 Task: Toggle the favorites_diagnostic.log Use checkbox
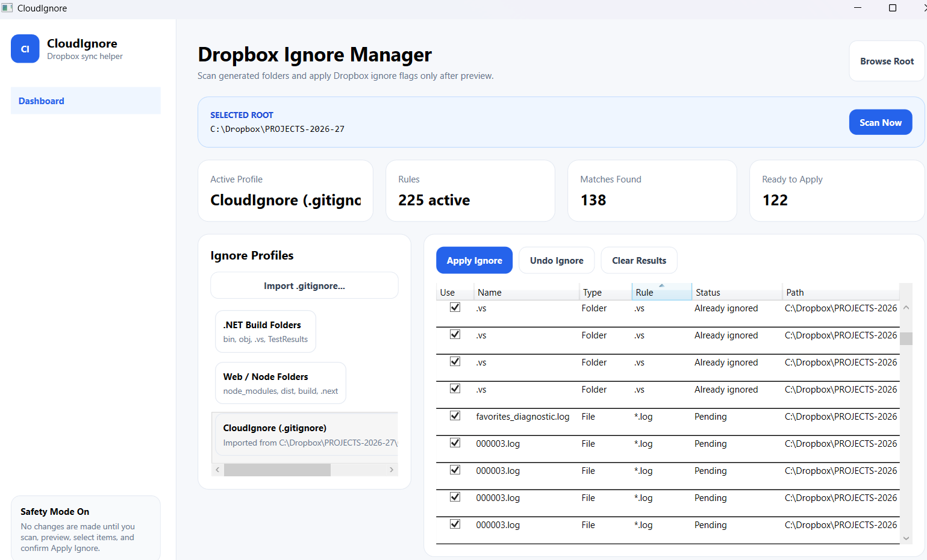455,415
